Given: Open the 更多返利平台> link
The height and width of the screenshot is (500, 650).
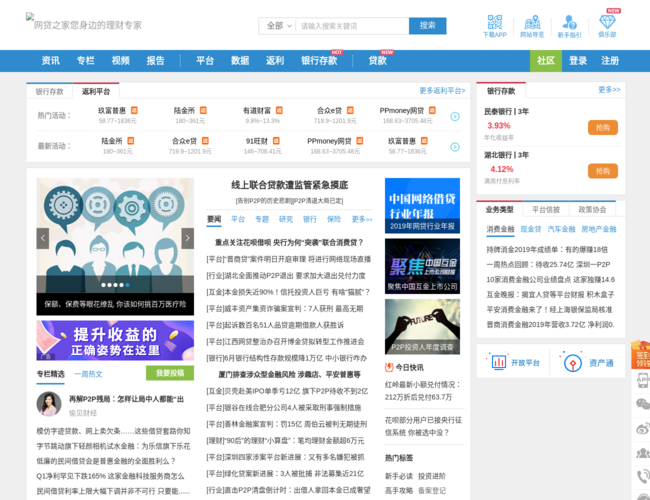Looking at the screenshot, I should (442, 91).
